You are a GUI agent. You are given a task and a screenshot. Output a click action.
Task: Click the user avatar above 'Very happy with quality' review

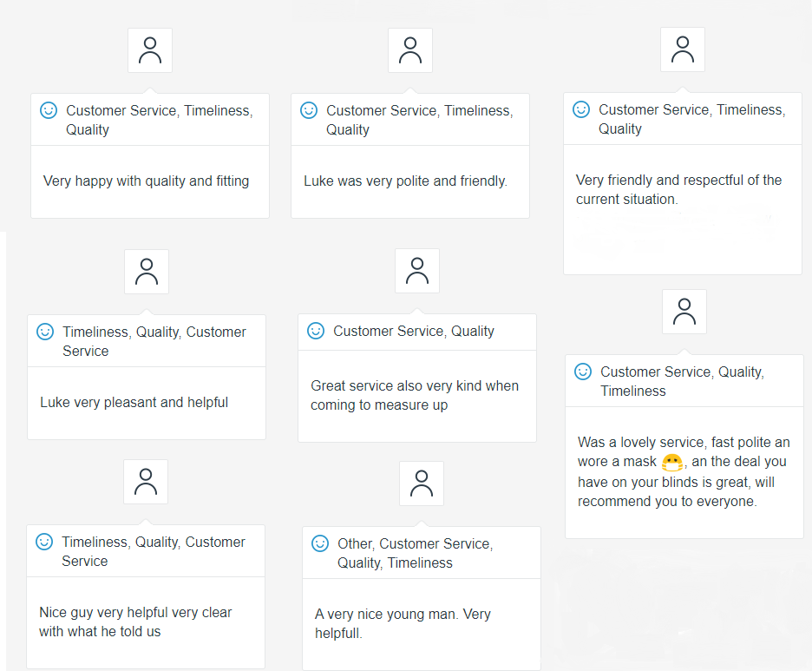pos(150,50)
